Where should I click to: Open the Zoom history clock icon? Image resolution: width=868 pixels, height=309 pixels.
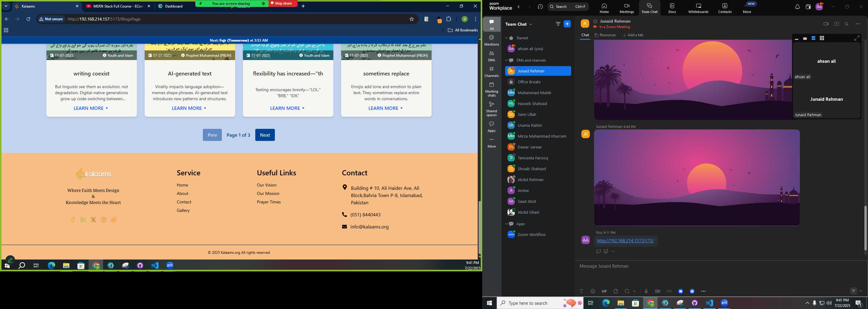coord(540,7)
